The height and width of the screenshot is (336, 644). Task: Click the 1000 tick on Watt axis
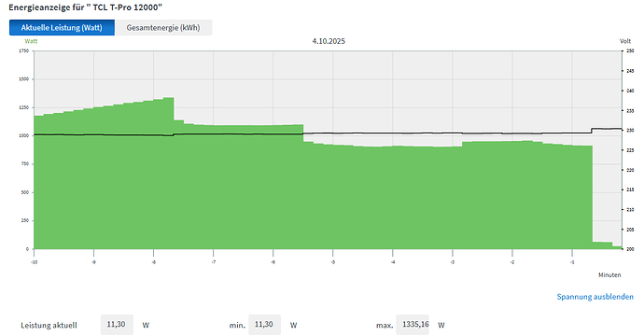pyautogui.click(x=24, y=135)
